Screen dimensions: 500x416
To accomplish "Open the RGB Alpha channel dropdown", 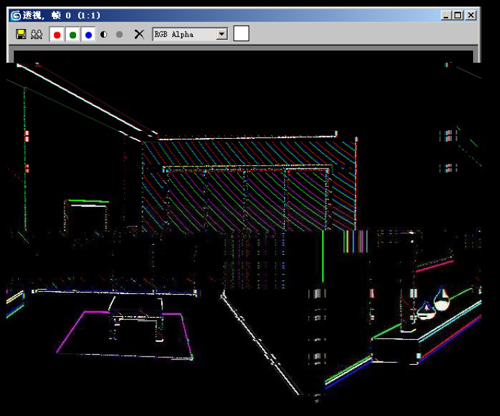I will (190, 34).
